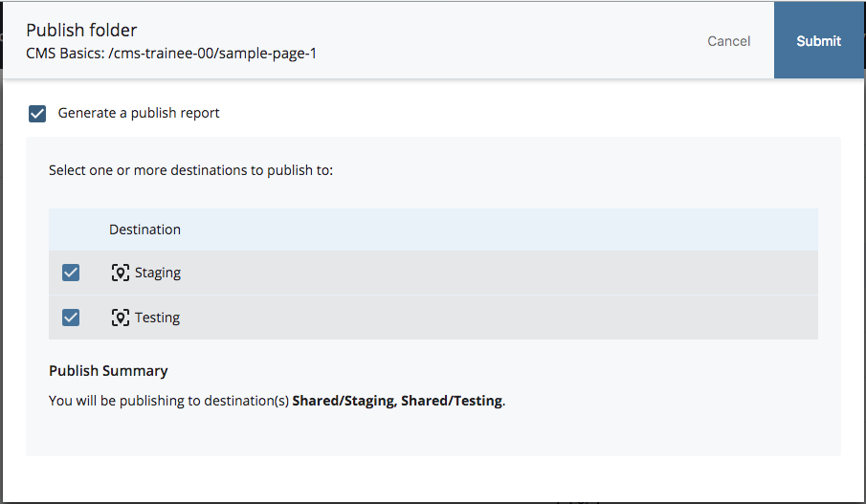Click the 'Generate a publish report' label text

point(139,113)
